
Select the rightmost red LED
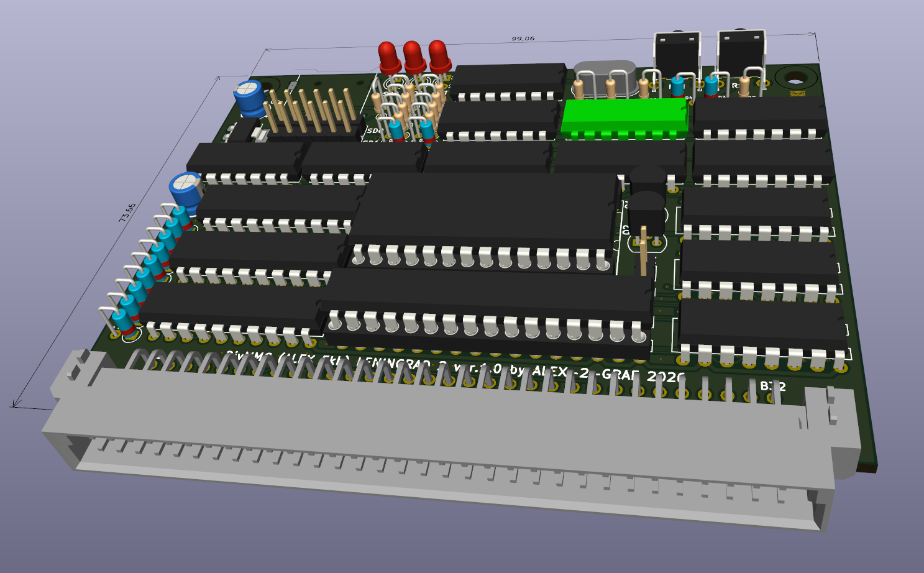coord(439,55)
